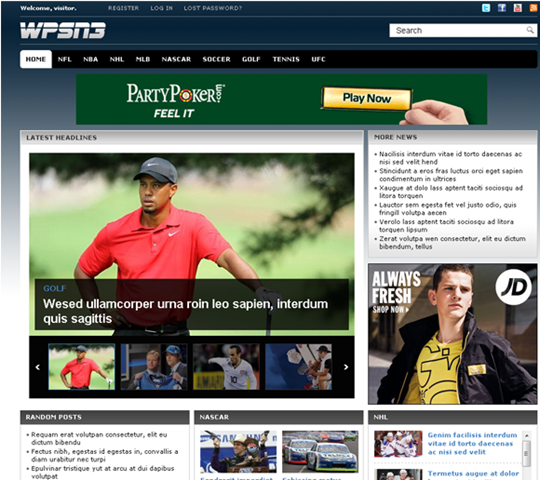The width and height of the screenshot is (540, 480).
Task: Open 'Requam erat volutpan consectetur' random post
Action: [x=99, y=438]
